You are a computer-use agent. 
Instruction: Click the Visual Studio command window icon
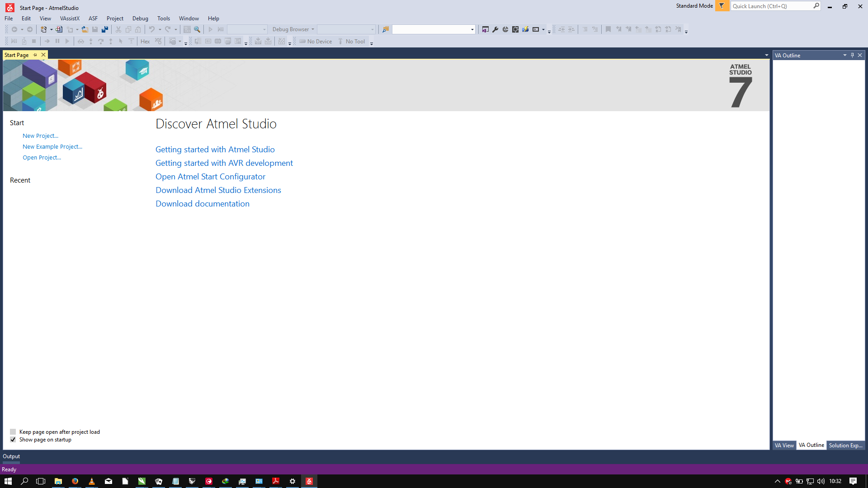pos(486,29)
